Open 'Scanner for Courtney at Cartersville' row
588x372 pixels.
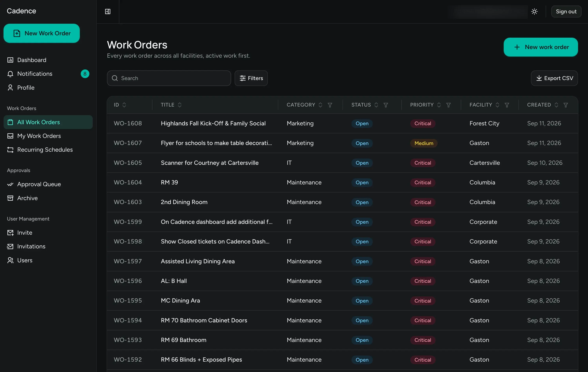click(x=342, y=163)
